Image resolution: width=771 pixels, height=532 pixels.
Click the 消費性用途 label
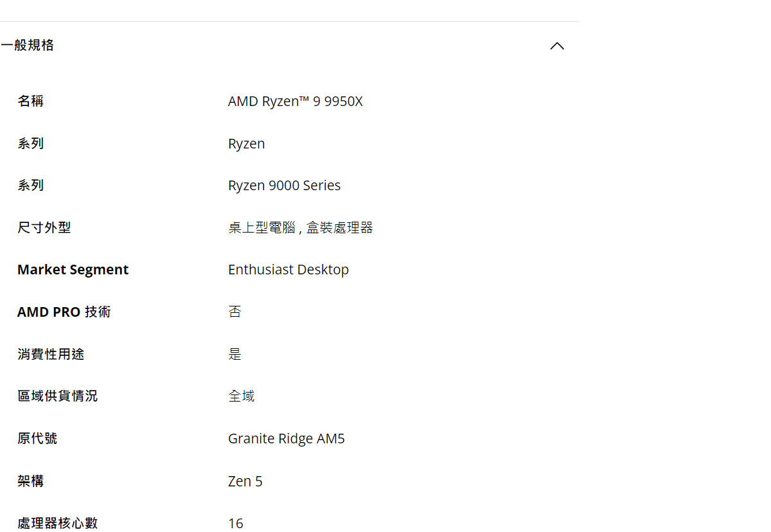pos(51,354)
